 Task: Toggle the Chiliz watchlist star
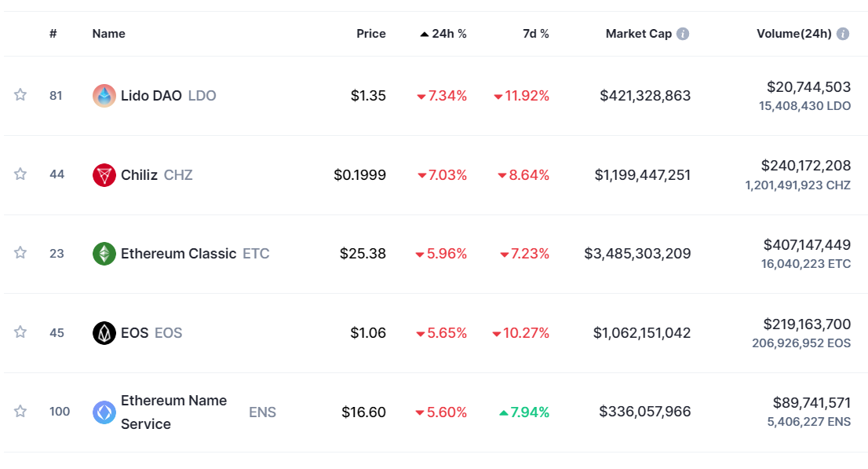click(20, 174)
